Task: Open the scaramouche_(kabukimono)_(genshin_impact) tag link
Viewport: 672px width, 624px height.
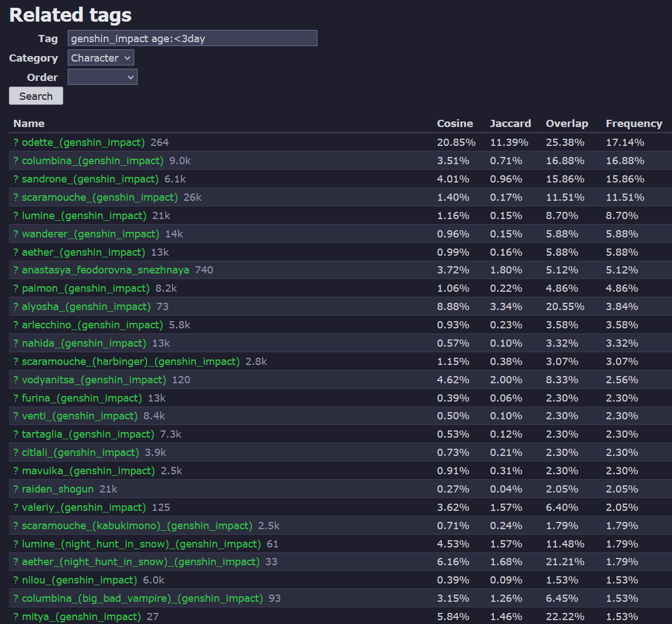Action: [137, 526]
